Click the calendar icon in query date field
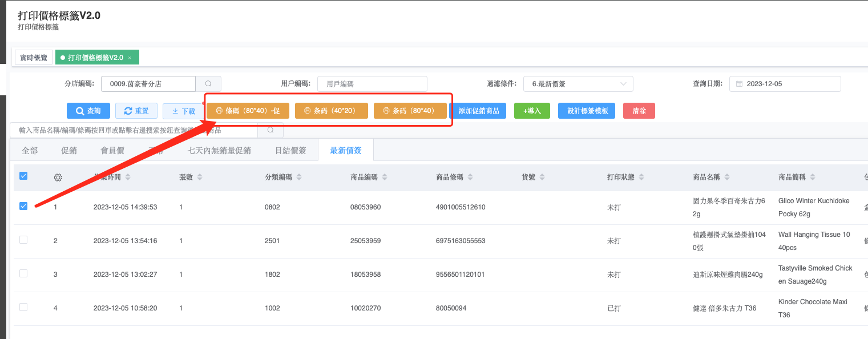The height and width of the screenshot is (339, 868). tap(739, 84)
